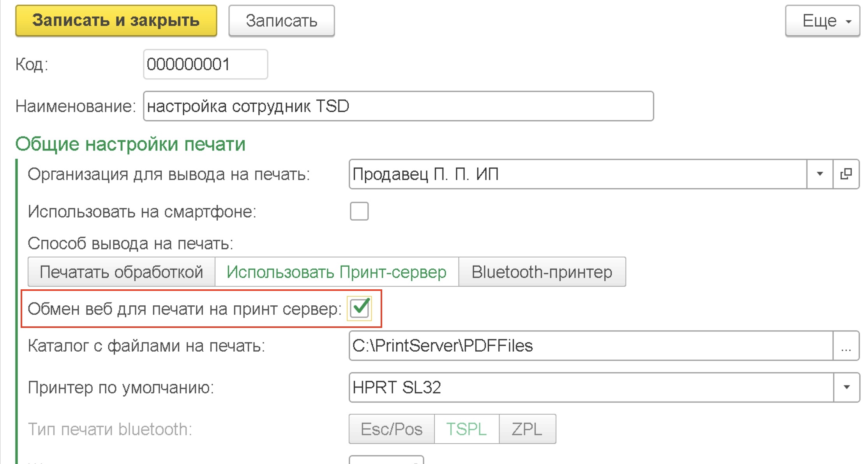This screenshot has height=464, width=868.
Task: Expand the organization for printing dropdown
Action: (x=820, y=174)
